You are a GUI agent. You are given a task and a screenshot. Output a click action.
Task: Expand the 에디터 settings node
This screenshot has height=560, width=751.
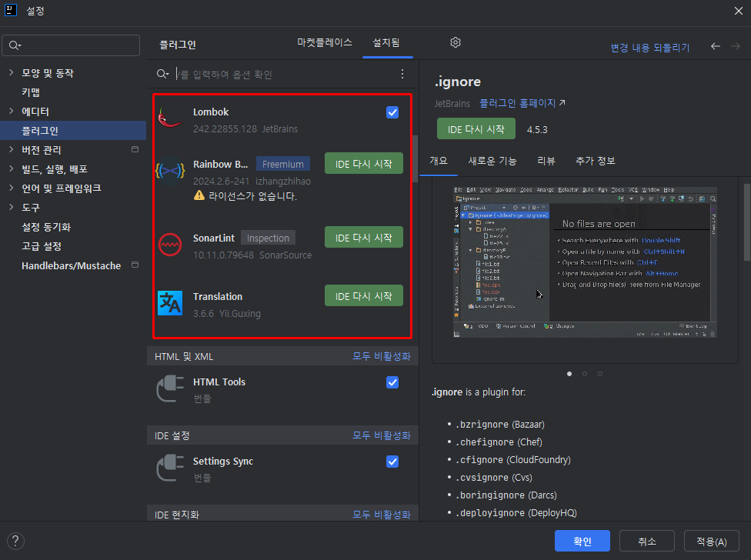[x=12, y=111]
